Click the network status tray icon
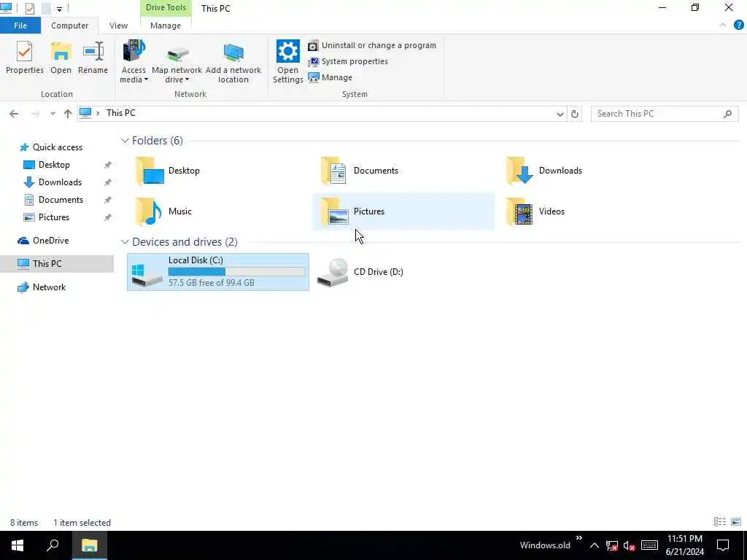 tap(612, 545)
